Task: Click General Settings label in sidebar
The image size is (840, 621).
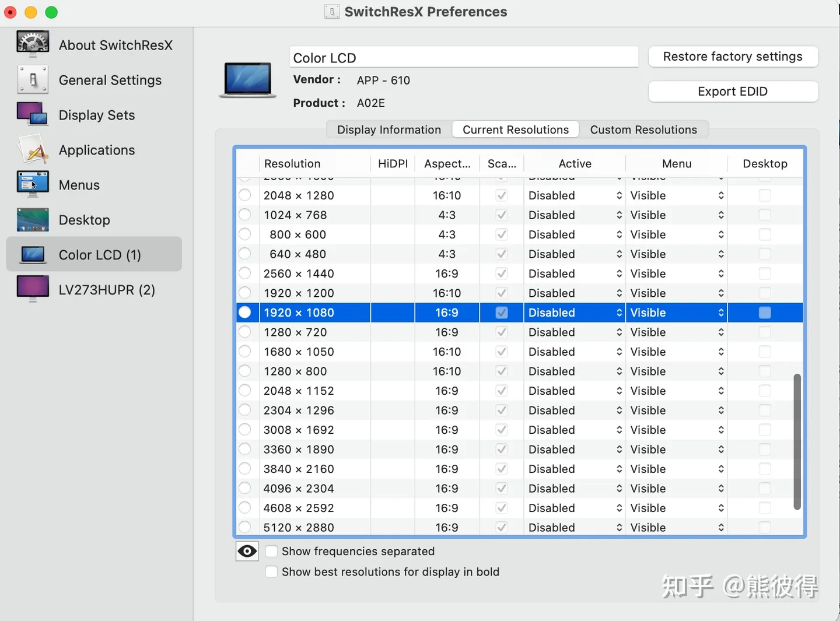Action: click(110, 80)
